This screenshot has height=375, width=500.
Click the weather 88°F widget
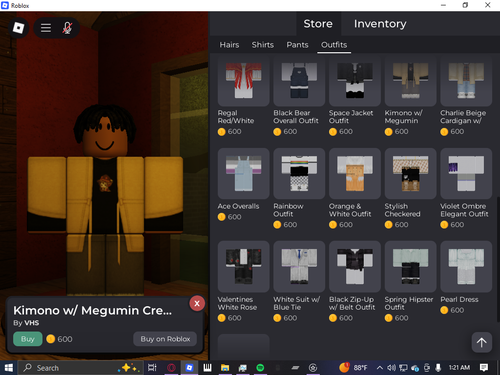pyautogui.click(x=353, y=368)
